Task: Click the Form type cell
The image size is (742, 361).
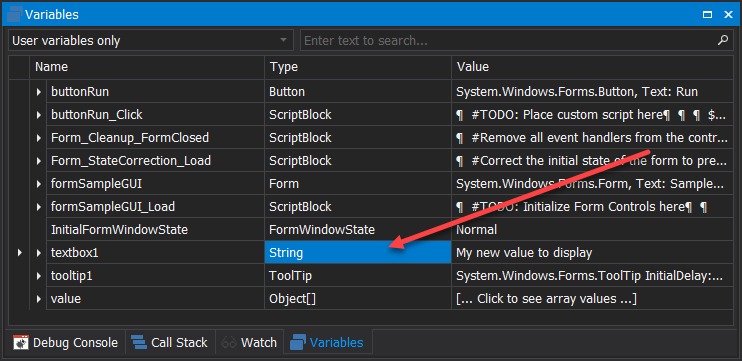Action: (x=358, y=184)
